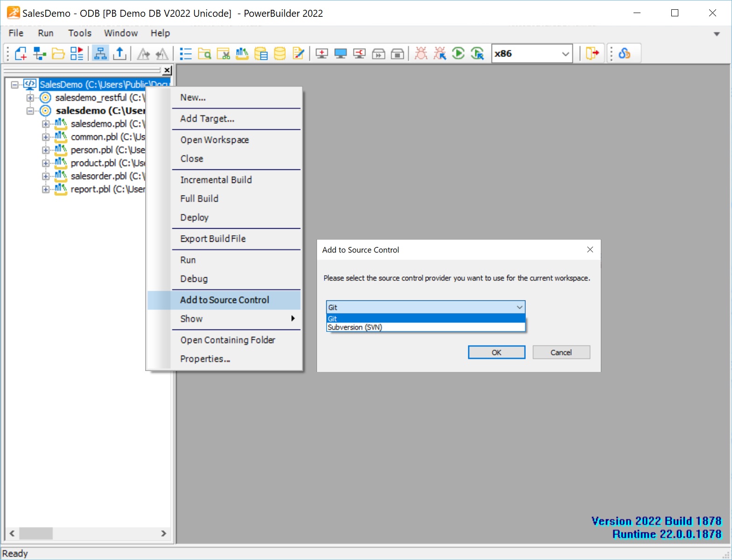The width and height of the screenshot is (732, 560).
Task: Click the tree scrollbar right arrow
Action: point(163,533)
